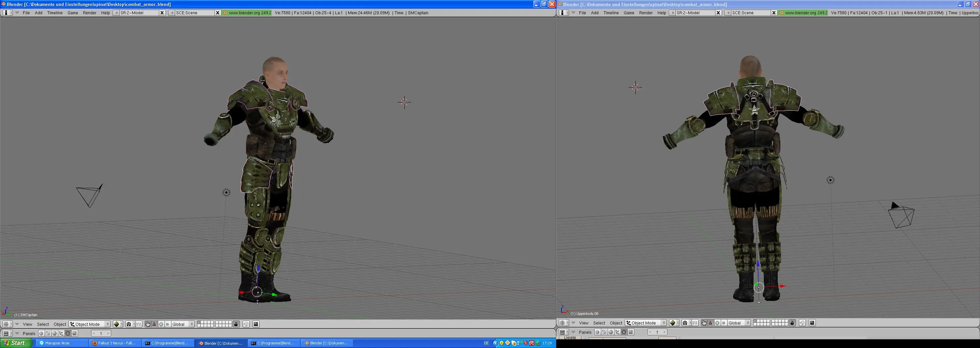Open Script context icon in left buttons window
The height and width of the screenshot is (348, 980).
click(x=48, y=333)
